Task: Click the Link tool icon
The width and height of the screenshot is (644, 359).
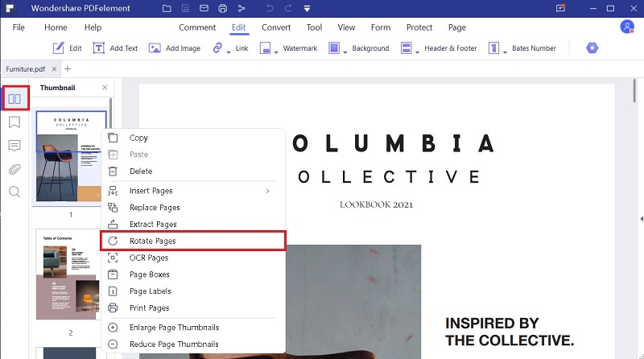Action: click(217, 48)
